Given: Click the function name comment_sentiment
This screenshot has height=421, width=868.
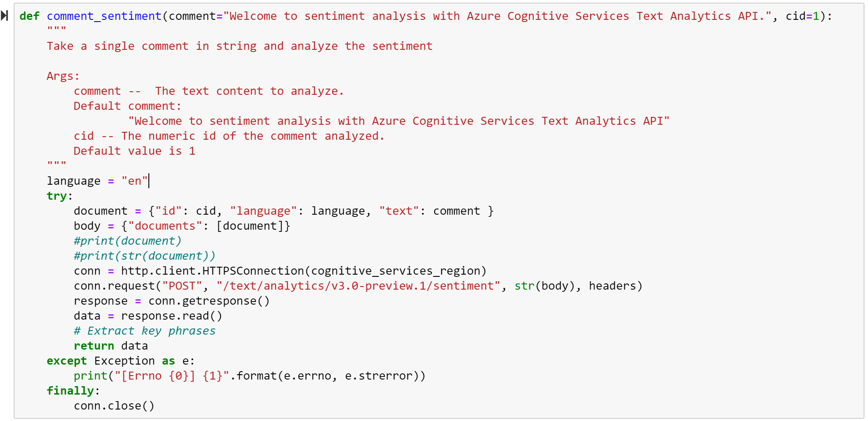Looking at the screenshot, I should point(104,16).
